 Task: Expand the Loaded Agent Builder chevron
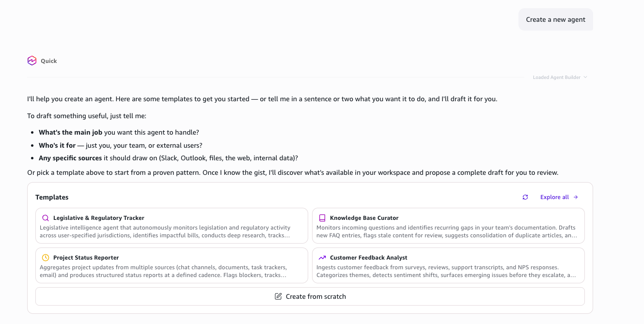[585, 77]
